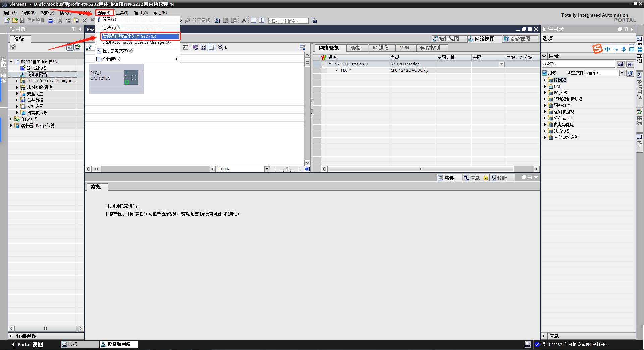Switch to 设备视图 tab
This screenshot has width=644, height=350.
[520, 39]
